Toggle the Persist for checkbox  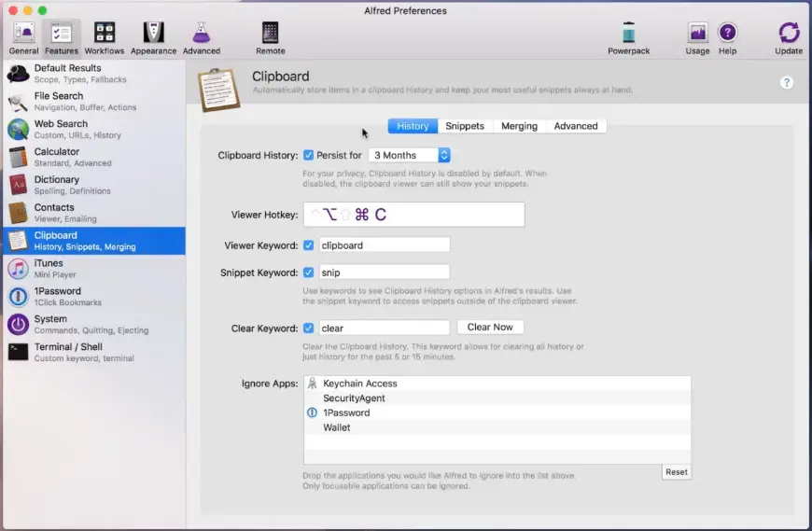tap(309, 155)
